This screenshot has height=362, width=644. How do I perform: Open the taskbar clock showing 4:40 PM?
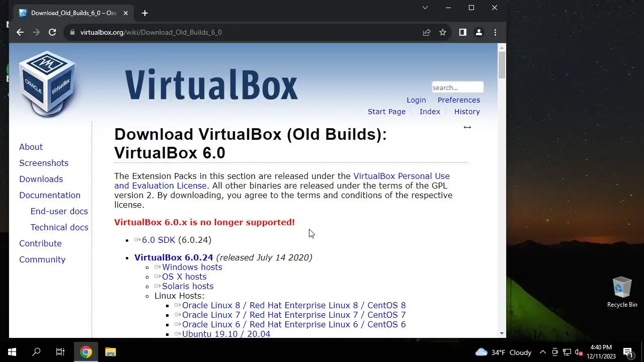[601, 352]
